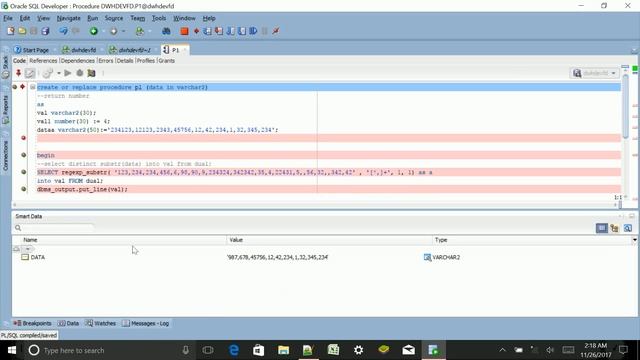Click the Forward navigation icon
The width and height of the screenshot is (640, 360).
pyautogui.click(x=113, y=31)
